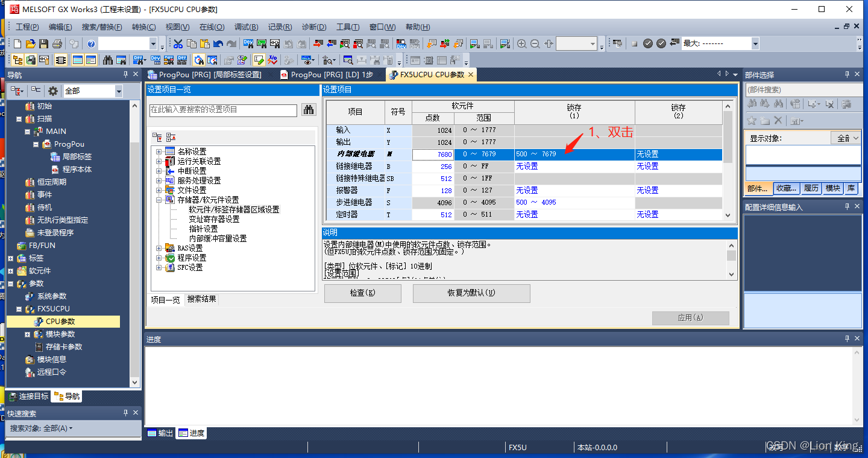868x458 pixels.
Task: Expand SFC设置 tree node
Action: coord(159,267)
